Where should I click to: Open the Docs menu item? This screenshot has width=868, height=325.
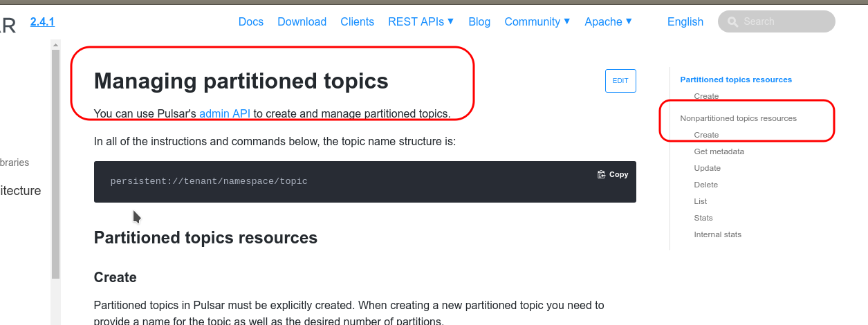click(x=251, y=22)
